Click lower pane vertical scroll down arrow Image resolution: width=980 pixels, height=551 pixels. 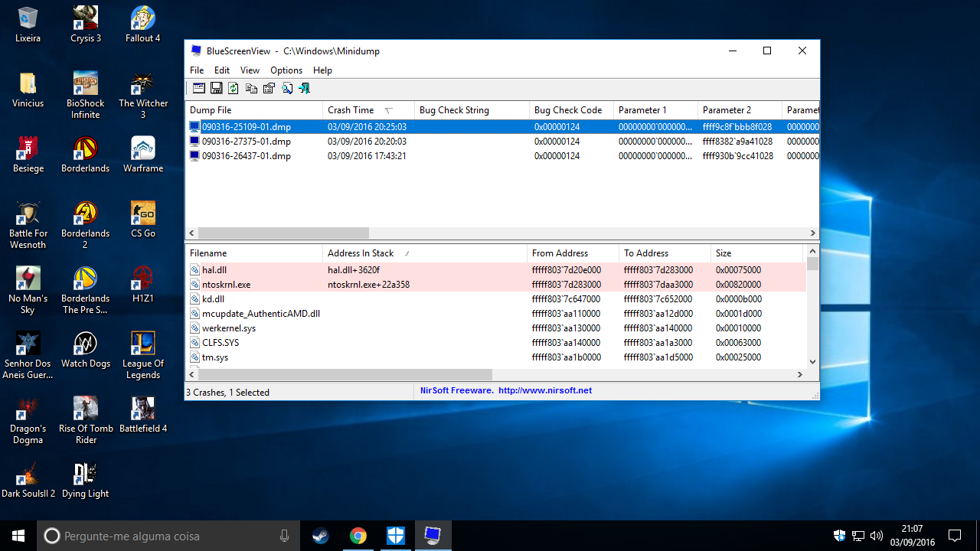tap(813, 362)
